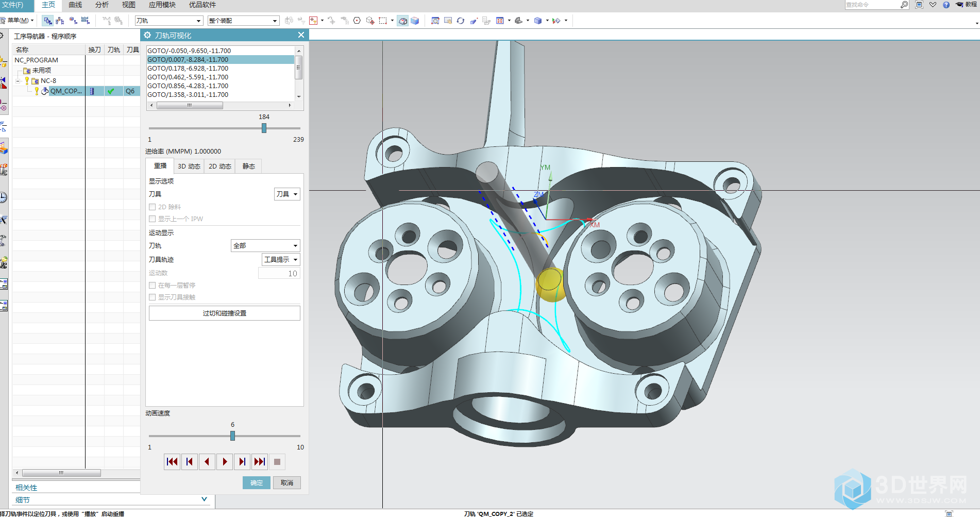Click the fit view icon
Image resolution: width=980 pixels, height=517 pixels.
435,21
